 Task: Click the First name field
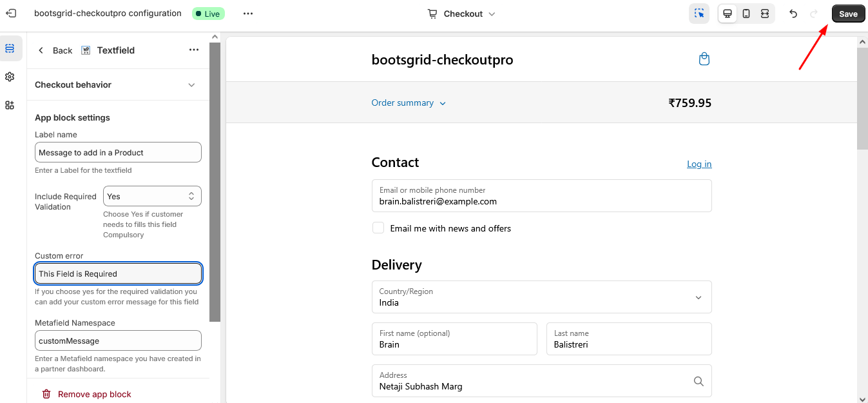[x=454, y=339]
